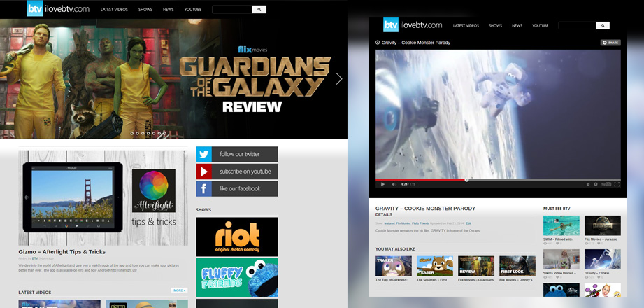Focus the homepage search field
Screen dimensions: 644x308
click(232, 10)
